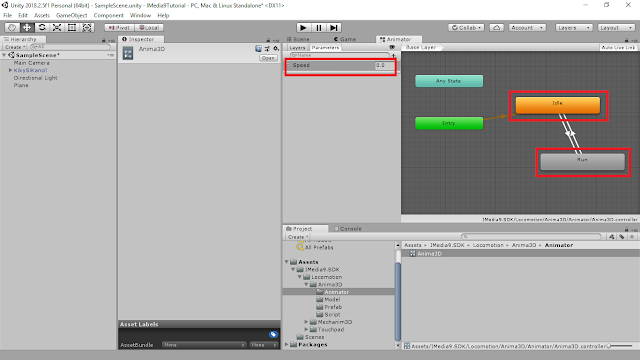Click Project search by label icon
This screenshot has width=640, height=360.
[622, 237]
